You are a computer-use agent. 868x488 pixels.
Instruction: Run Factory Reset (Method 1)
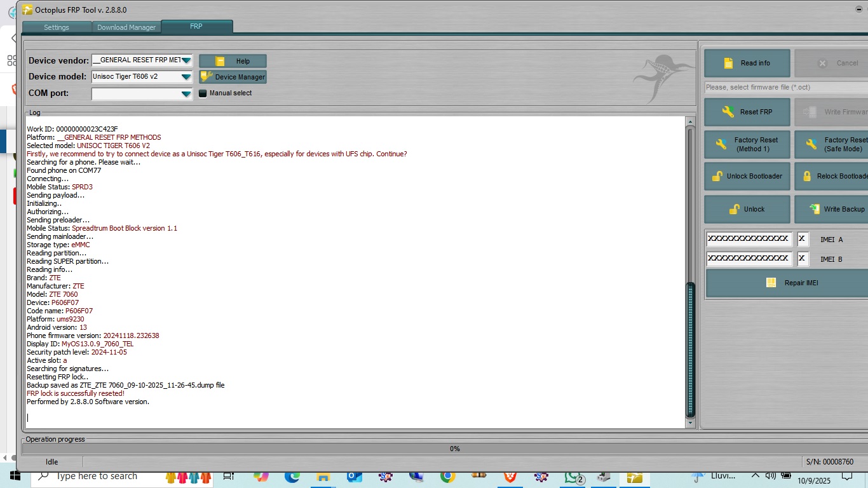(x=747, y=144)
